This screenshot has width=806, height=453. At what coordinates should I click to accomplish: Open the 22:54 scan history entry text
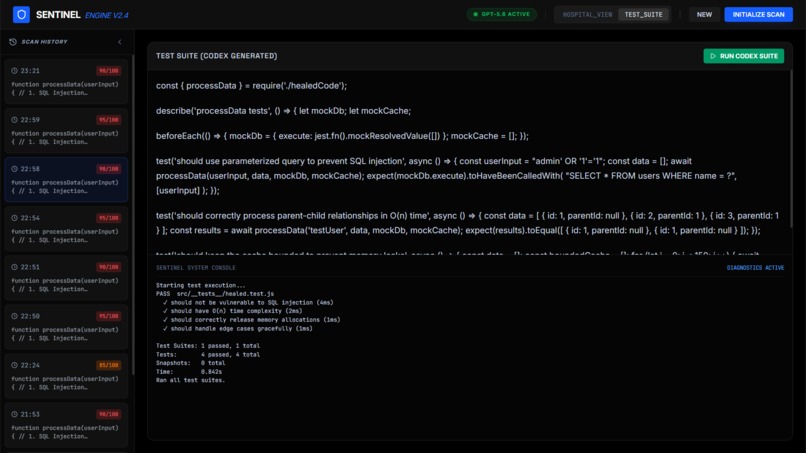point(65,236)
